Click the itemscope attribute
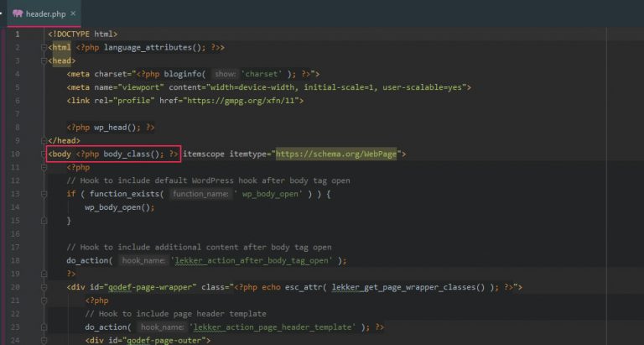The width and height of the screenshot is (644, 345). [204, 154]
